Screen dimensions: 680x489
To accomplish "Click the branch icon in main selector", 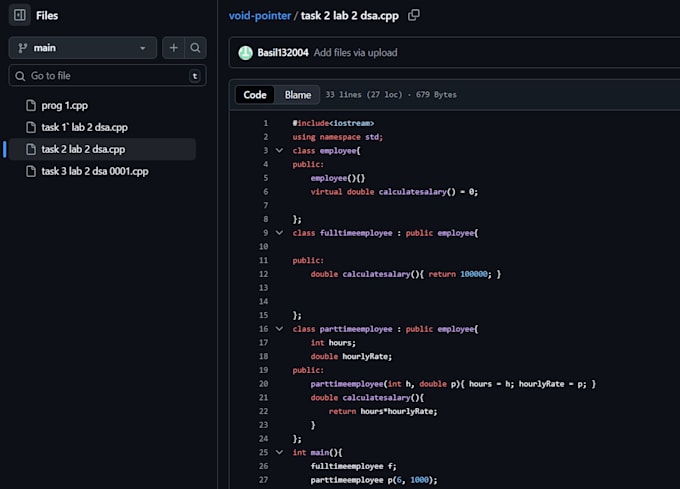I will [x=23, y=48].
